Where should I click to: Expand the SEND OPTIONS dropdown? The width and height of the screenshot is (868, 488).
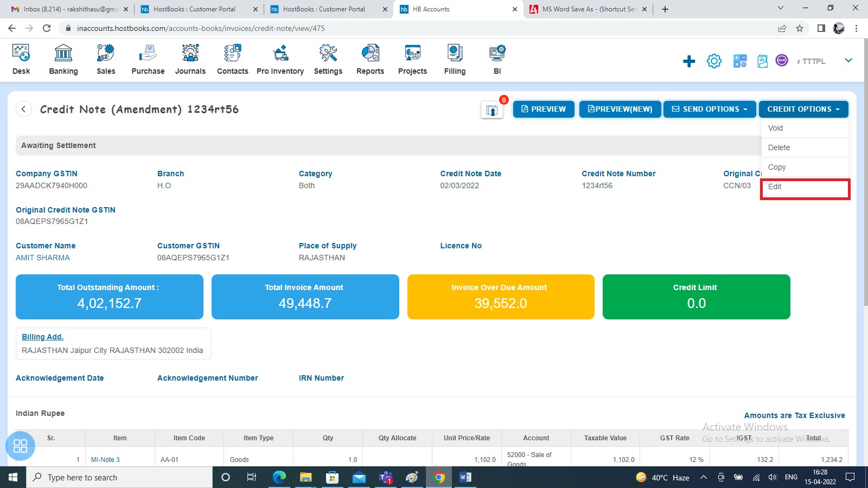point(710,109)
